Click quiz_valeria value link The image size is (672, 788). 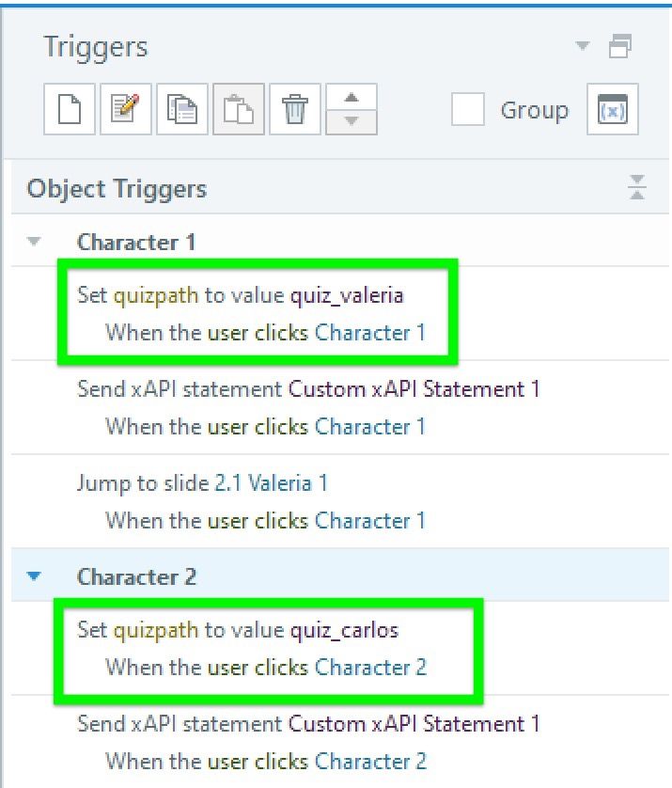(x=346, y=295)
